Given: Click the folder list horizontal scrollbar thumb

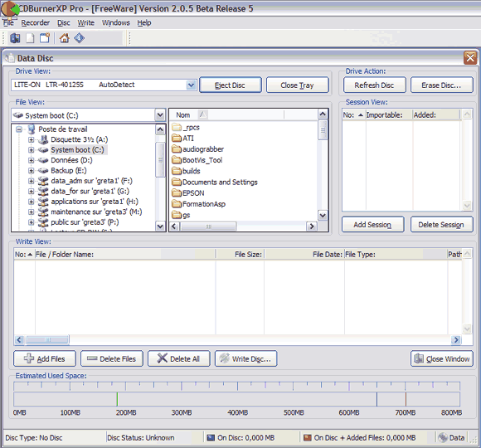Looking at the screenshot, I should pos(209,226).
